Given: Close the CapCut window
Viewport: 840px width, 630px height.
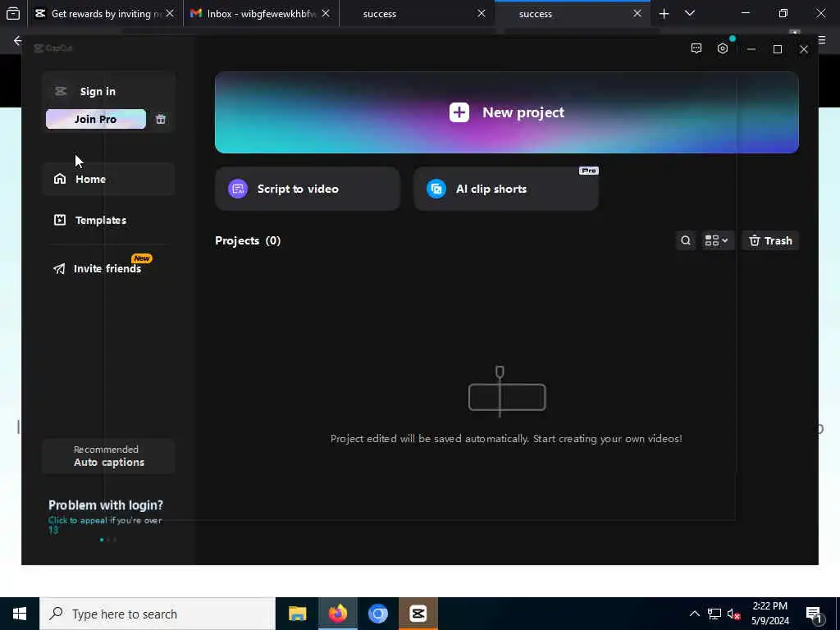Looking at the screenshot, I should (x=804, y=49).
